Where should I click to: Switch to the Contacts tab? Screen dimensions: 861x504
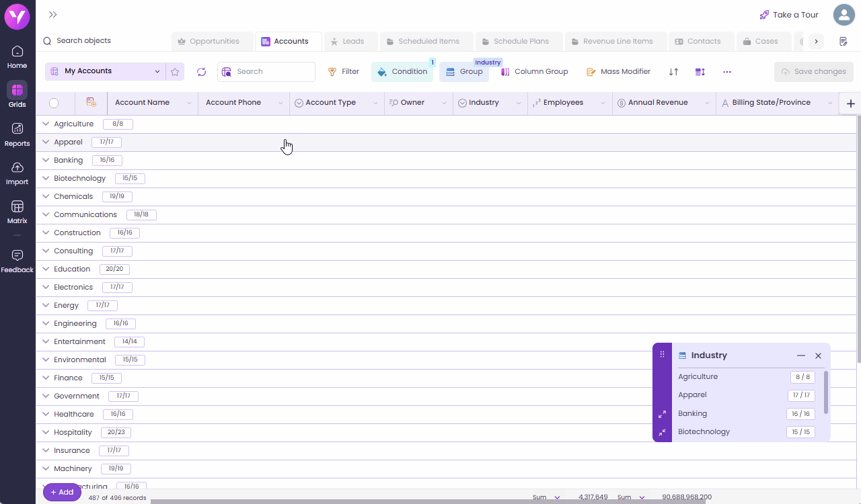pos(703,42)
